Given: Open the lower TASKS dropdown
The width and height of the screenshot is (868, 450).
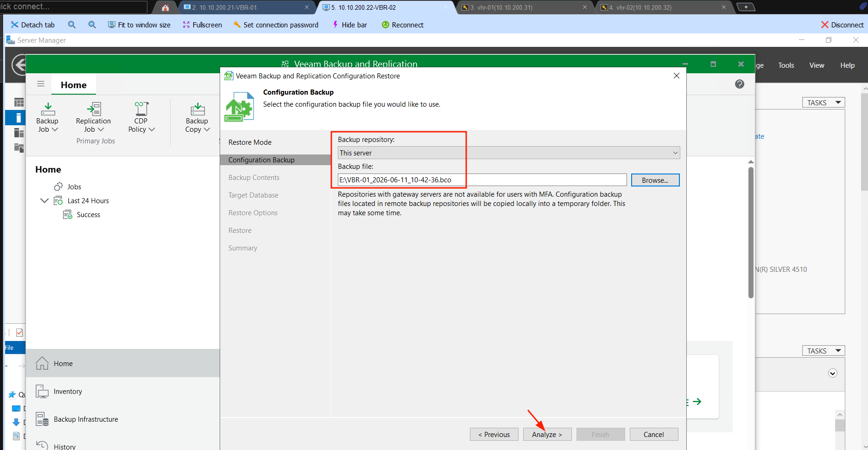Looking at the screenshot, I should coord(824,351).
